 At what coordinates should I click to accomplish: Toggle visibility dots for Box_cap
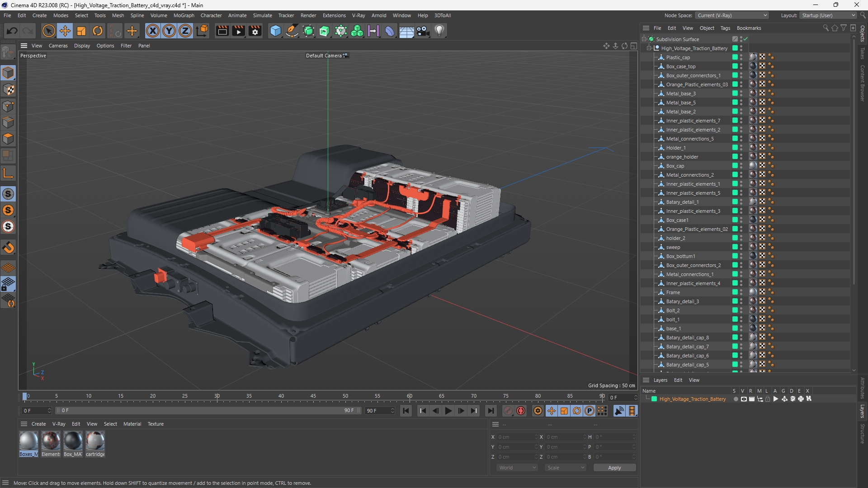point(741,166)
